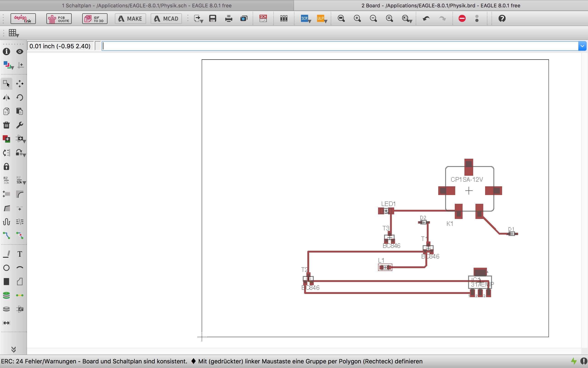
Task: Open the design blocks library icon
Action: click(x=284, y=18)
